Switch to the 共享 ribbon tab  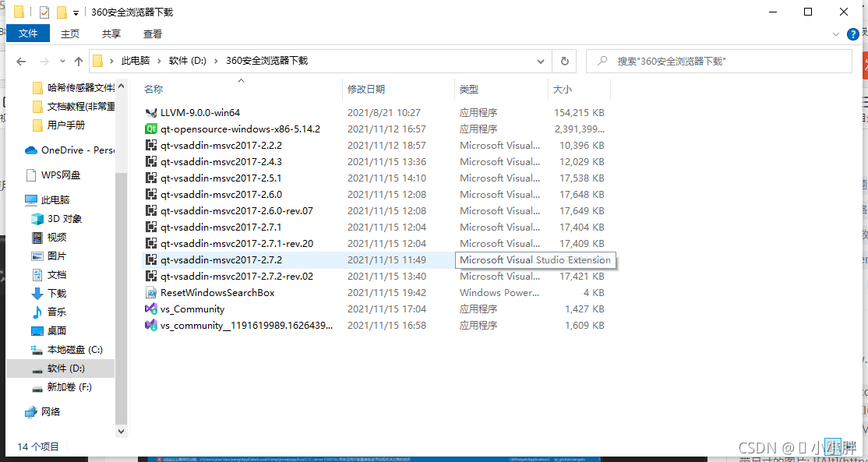pos(111,34)
